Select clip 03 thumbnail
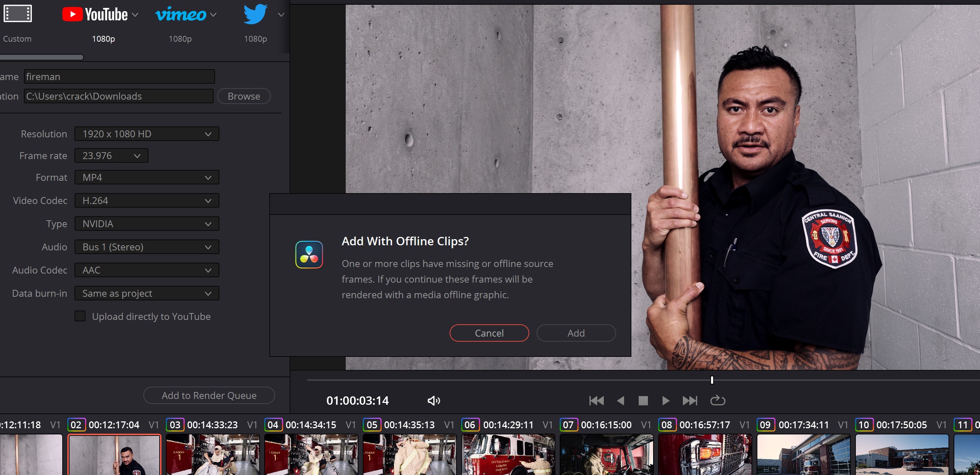This screenshot has width=980, height=475. click(x=213, y=454)
